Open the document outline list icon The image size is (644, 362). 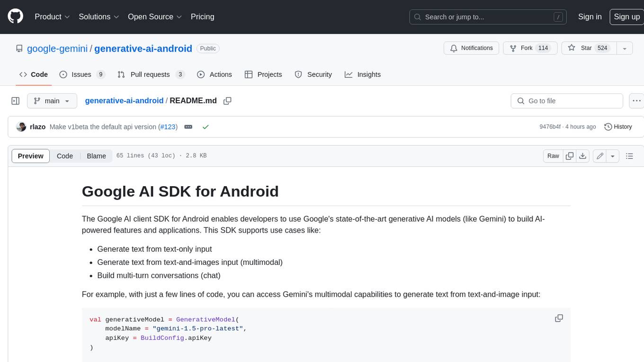(629, 156)
